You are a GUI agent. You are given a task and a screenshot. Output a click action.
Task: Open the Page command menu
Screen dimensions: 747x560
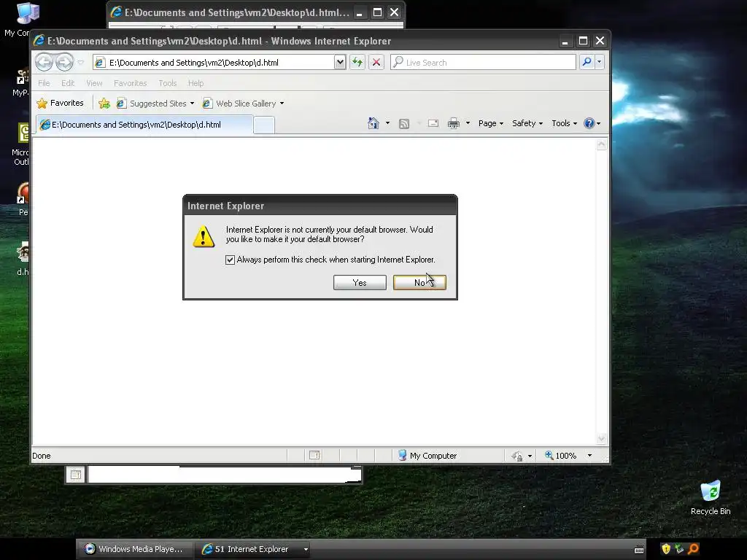pos(491,123)
